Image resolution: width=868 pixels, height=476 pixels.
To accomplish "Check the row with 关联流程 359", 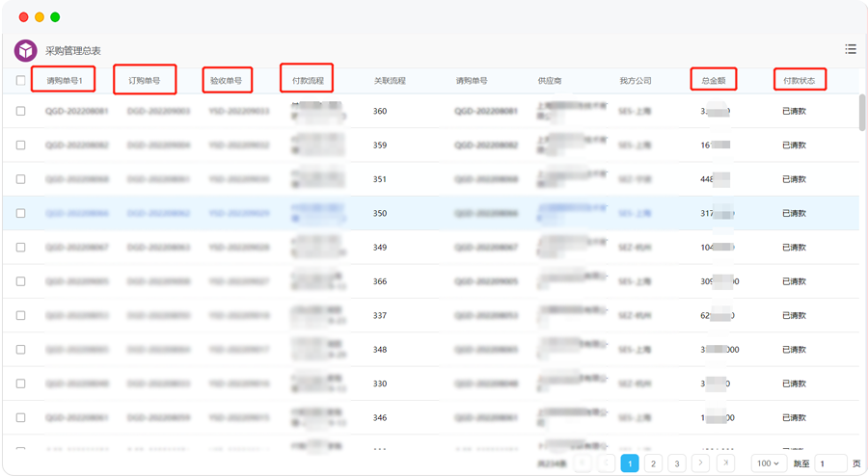I will (x=20, y=145).
